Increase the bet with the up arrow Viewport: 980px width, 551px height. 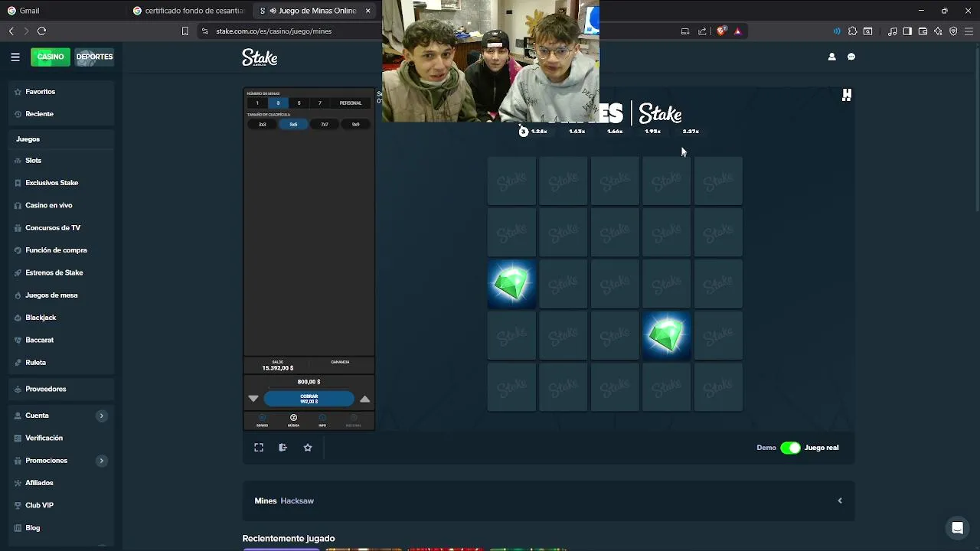click(x=365, y=399)
